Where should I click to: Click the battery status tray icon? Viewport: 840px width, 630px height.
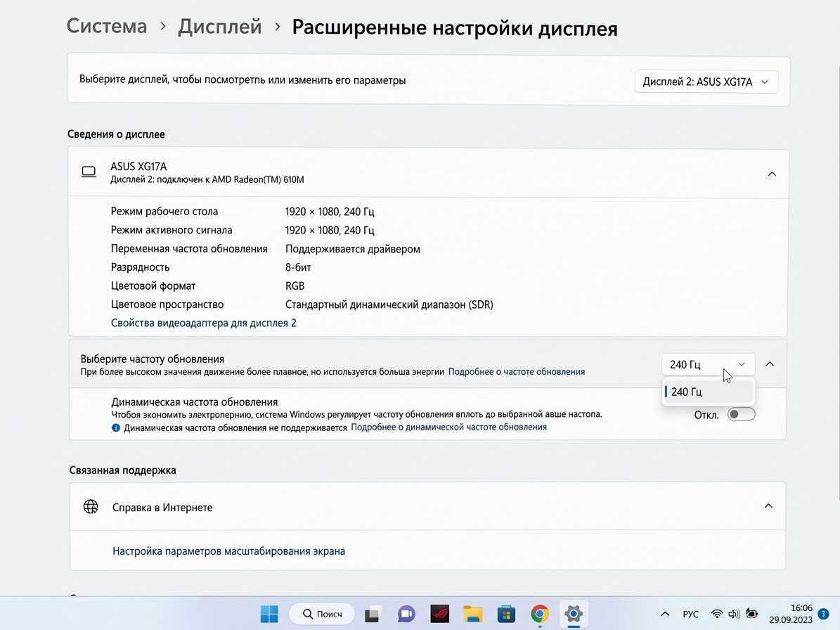(752, 614)
